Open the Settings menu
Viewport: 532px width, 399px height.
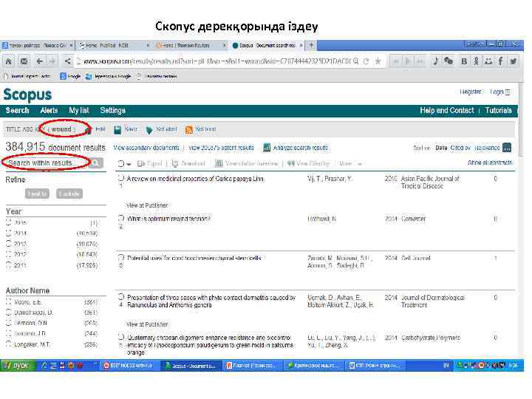tap(112, 111)
